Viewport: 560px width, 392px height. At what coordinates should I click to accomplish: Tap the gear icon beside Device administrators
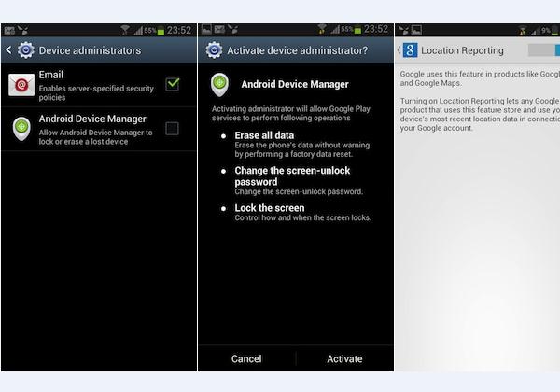(x=26, y=50)
